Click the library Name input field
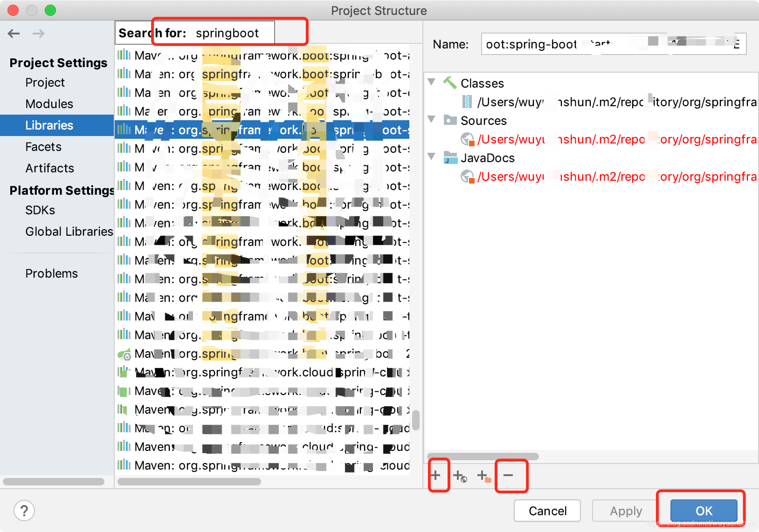 coord(614,44)
